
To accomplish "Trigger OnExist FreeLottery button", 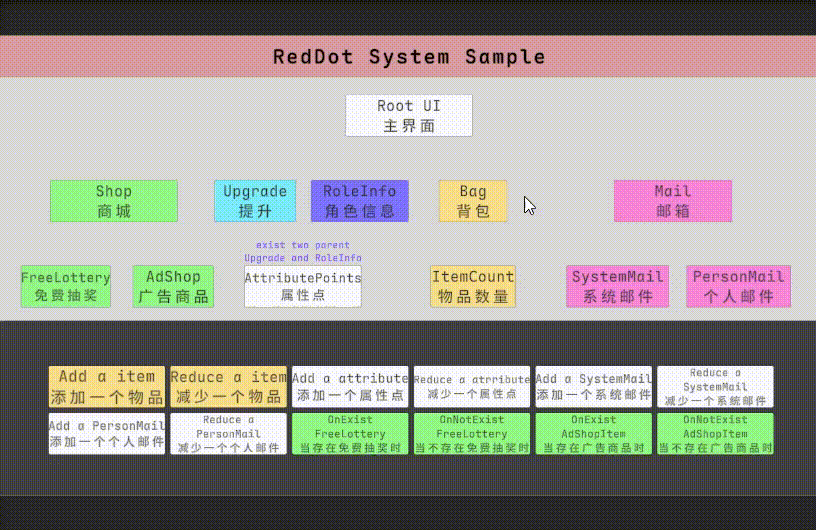I will (350, 434).
